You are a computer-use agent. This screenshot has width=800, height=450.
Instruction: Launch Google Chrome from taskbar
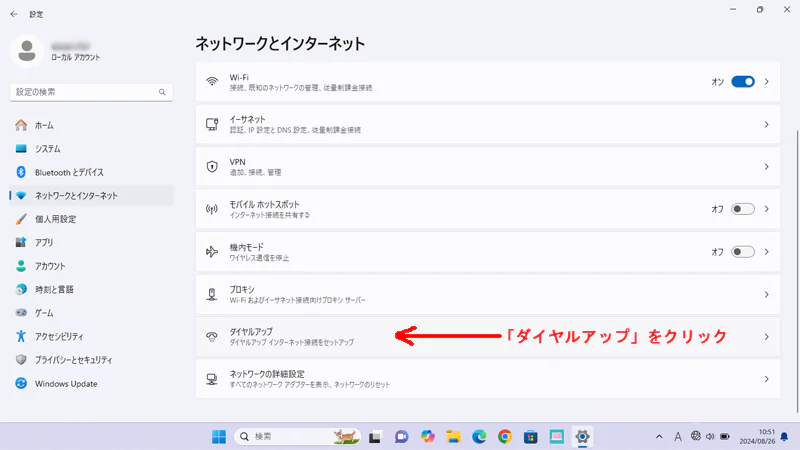point(505,437)
